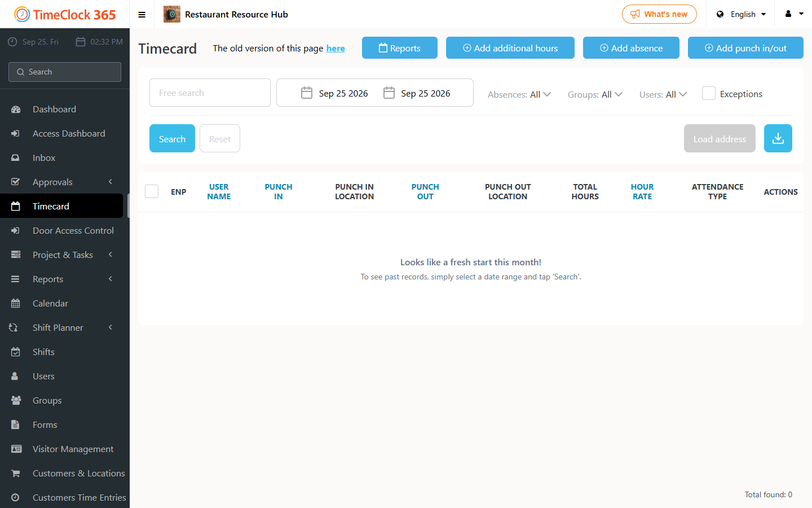Click the end date calendar icon
The width and height of the screenshot is (812, 508).
click(389, 93)
